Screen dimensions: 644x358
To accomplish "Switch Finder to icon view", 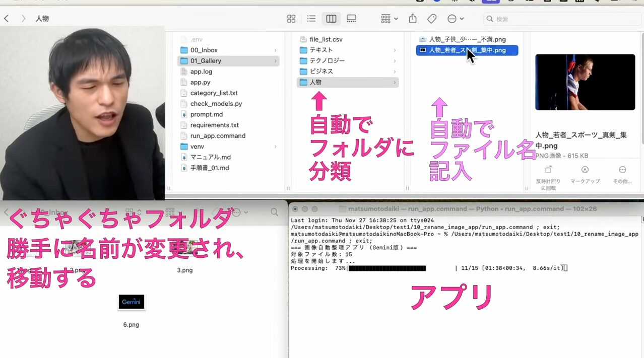I will [x=291, y=19].
